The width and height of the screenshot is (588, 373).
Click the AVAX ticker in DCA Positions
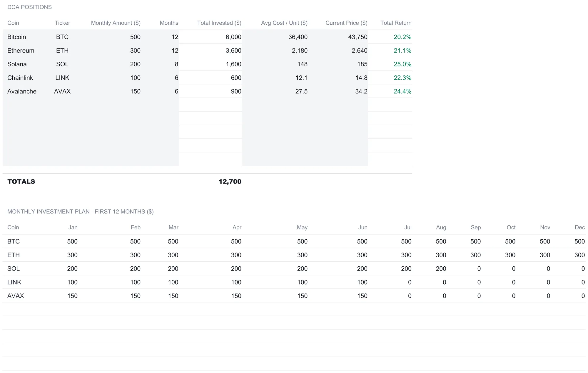pyautogui.click(x=62, y=91)
